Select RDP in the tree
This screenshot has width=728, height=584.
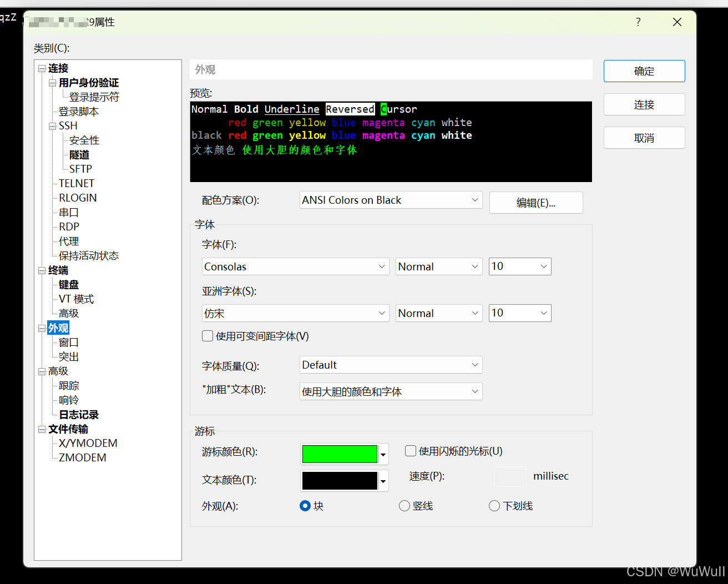[69, 227]
